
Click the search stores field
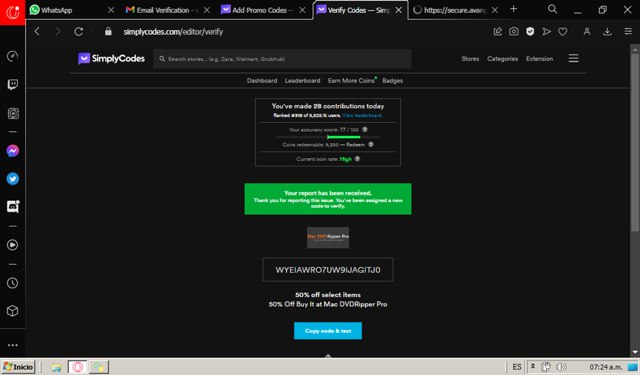[x=282, y=59]
